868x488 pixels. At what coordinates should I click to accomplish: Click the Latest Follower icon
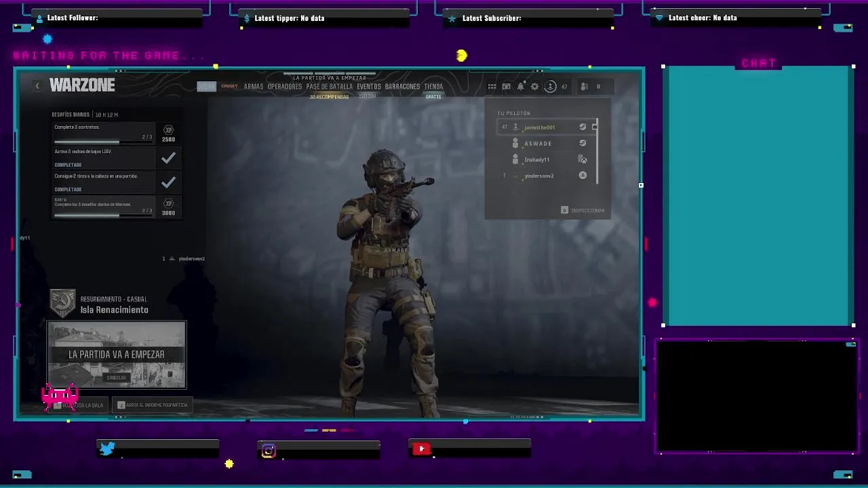pos(39,19)
